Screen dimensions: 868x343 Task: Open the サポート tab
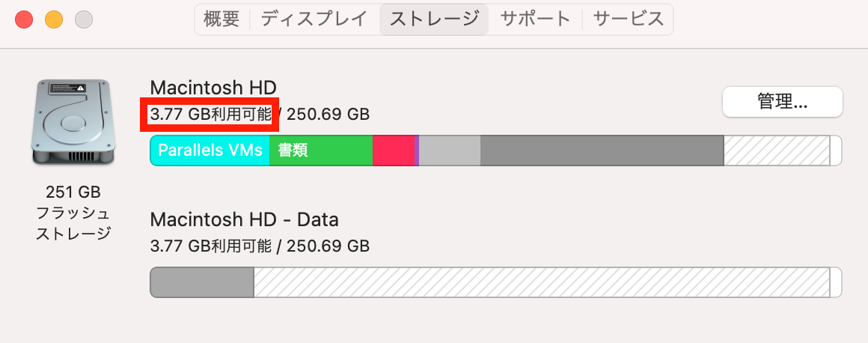coord(535,19)
